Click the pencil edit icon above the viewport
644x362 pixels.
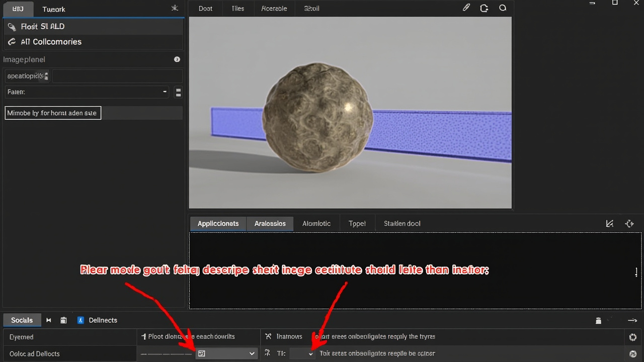pyautogui.click(x=466, y=8)
